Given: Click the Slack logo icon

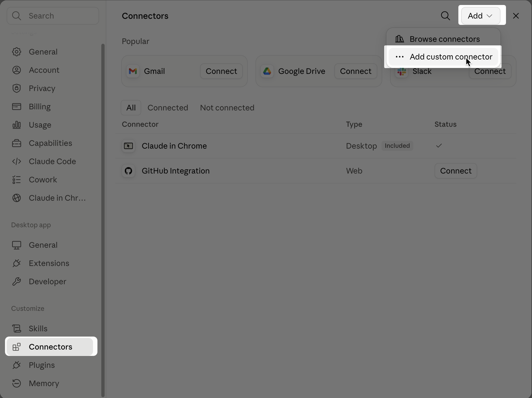Looking at the screenshot, I should pyautogui.click(x=402, y=72).
